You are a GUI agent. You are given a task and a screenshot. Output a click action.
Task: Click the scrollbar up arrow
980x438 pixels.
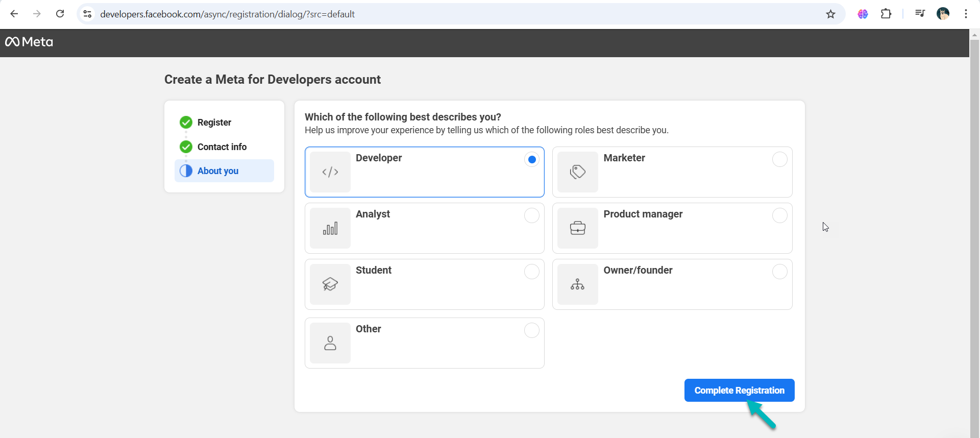tap(974, 35)
